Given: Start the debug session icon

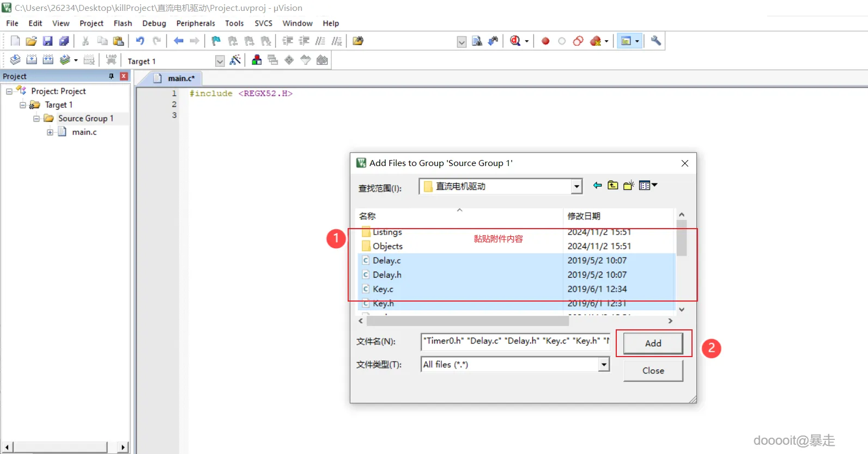Looking at the screenshot, I should coord(515,41).
